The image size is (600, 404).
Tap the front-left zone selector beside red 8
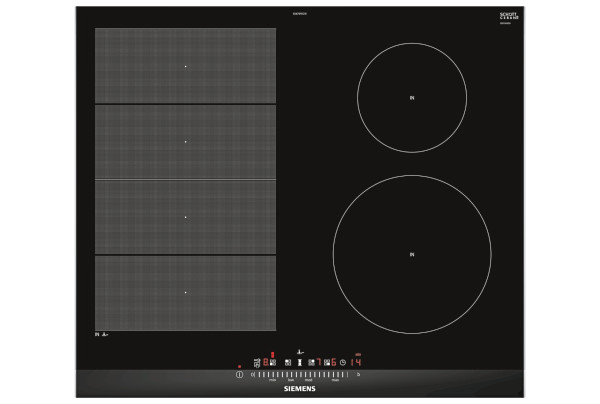click(x=273, y=362)
